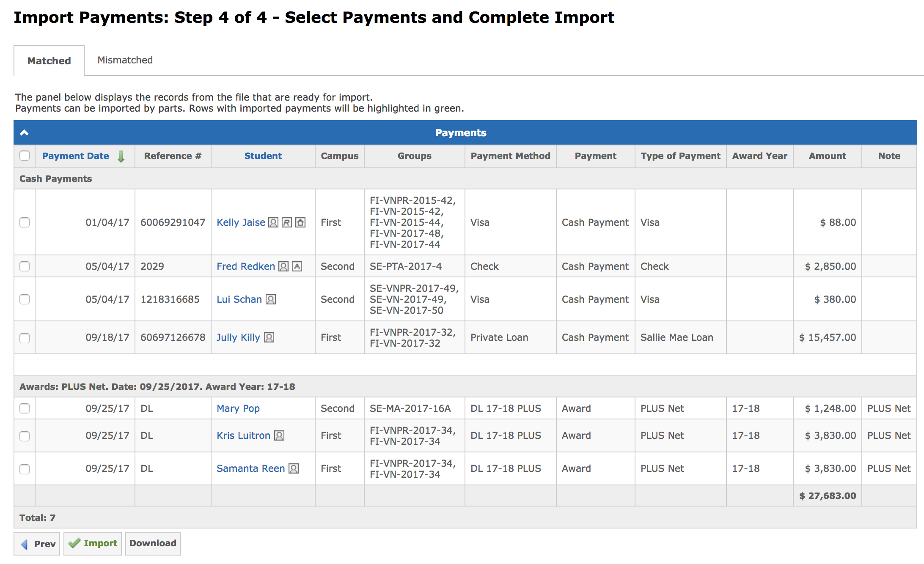Click the house icon beside Kelly Jaise
Screen dimensions: 924x564
(x=300, y=222)
